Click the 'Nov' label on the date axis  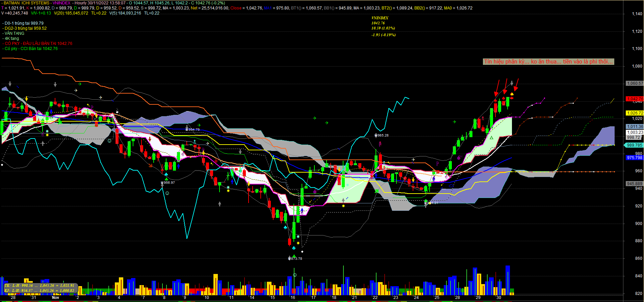pos(56,298)
